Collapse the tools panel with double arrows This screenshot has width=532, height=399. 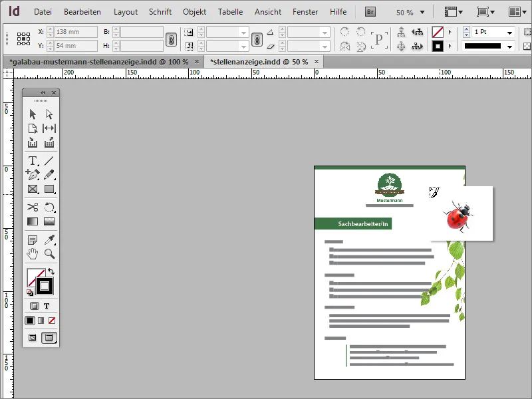pos(43,92)
